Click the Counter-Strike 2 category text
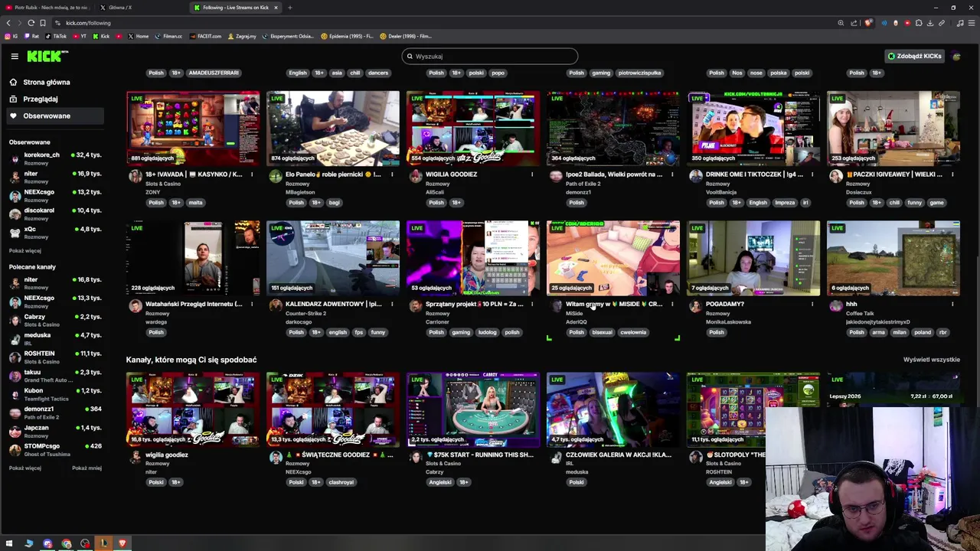 (x=305, y=314)
